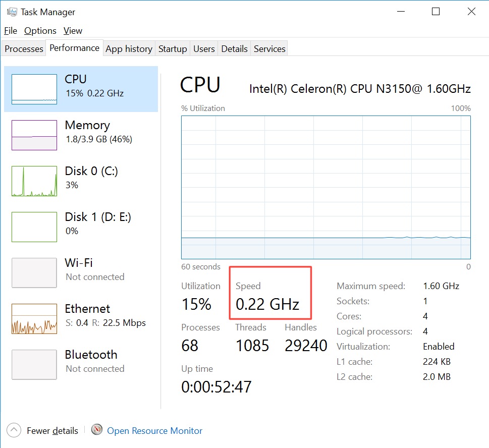Click the Task Manager title bar icon
This screenshot has height=448, width=489.
pos(12,12)
